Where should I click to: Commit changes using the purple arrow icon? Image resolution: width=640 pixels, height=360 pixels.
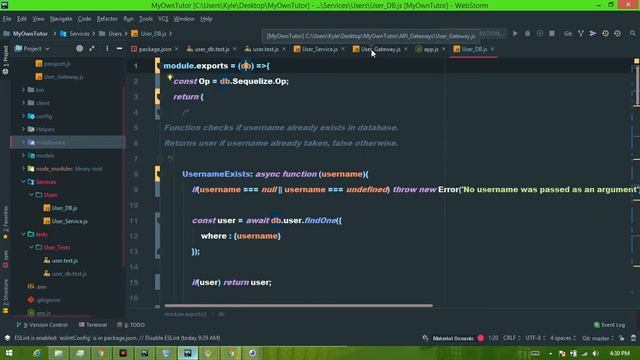(593, 33)
